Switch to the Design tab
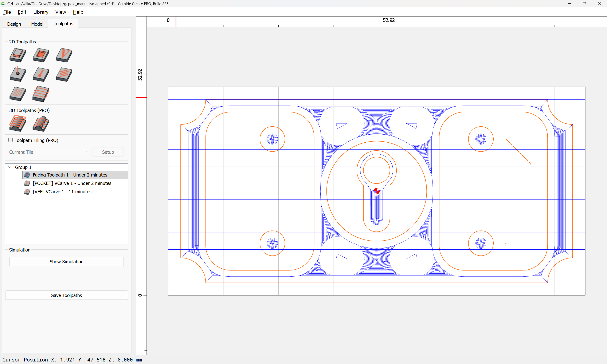Image resolution: width=607 pixels, height=364 pixels. 14,24
